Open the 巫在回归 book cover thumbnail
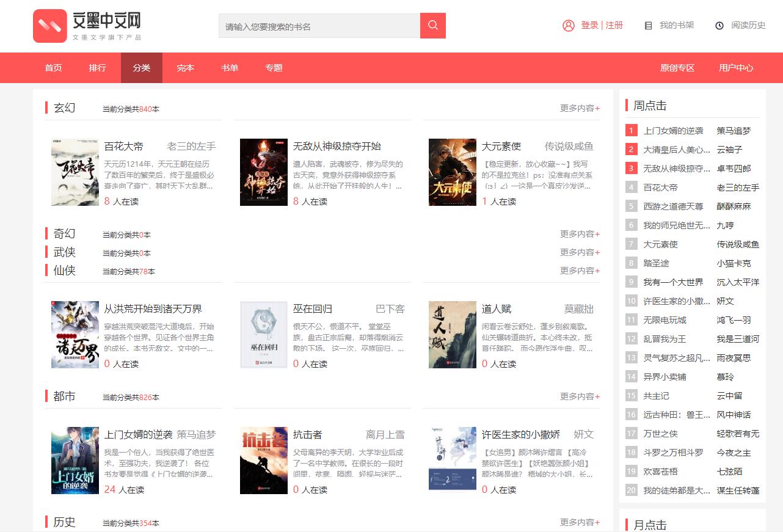The image size is (783, 532). click(264, 335)
